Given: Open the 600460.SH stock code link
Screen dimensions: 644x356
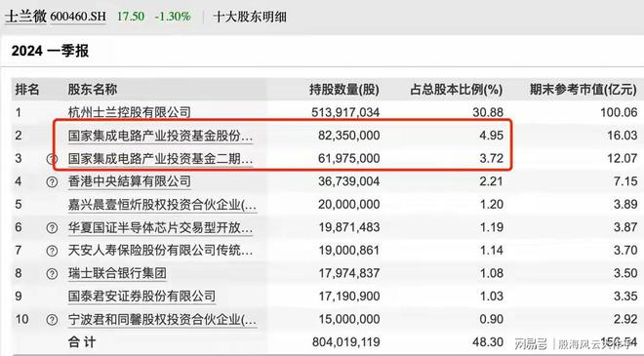Looking at the screenshot, I should [x=78, y=17].
